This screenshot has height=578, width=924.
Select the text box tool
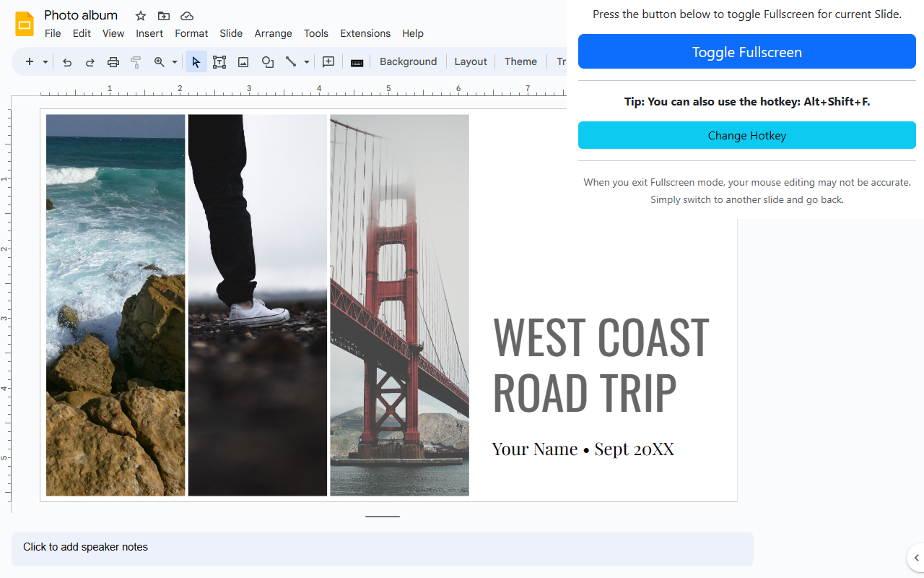click(219, 62)
